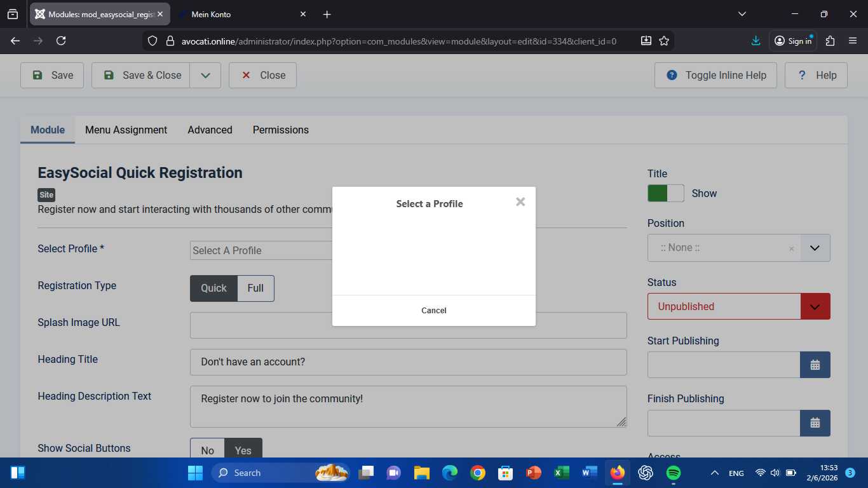
Task: Click the browser reload icon
Action: click(x=61, y=41)
